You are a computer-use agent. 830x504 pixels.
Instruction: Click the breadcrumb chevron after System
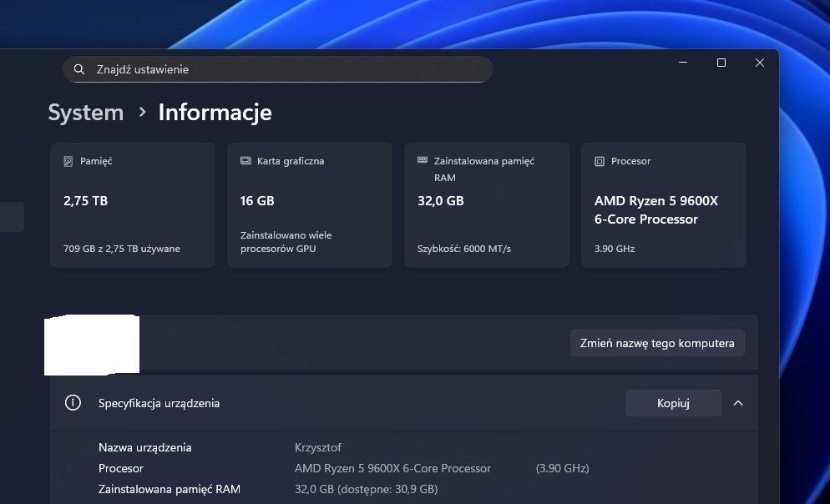tap(142, 112)
